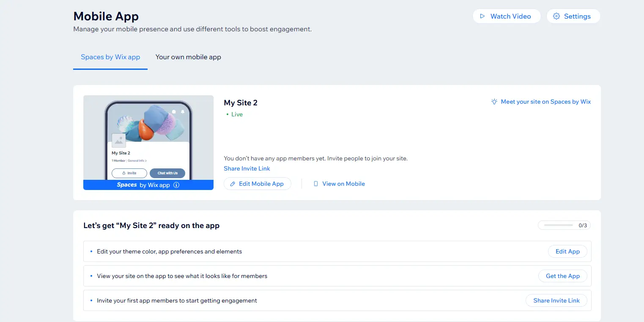The image size is (644, 322).
Task: Click 'View your site on the app' row text
Action: click(182, 276)
